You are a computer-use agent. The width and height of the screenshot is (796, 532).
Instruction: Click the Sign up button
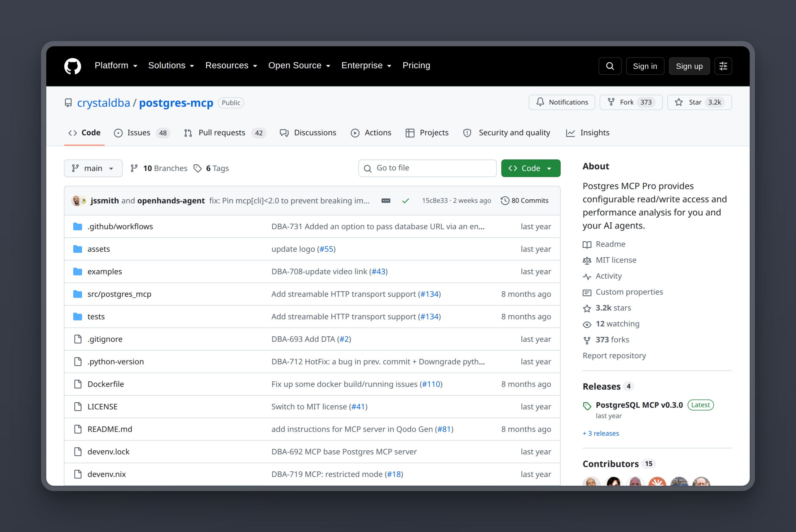pos(689,66)
